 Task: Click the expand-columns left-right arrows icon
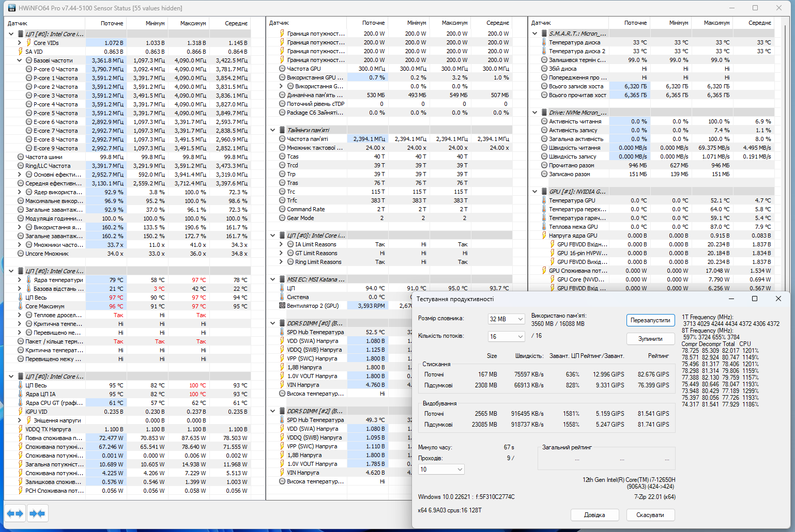point(15,513)
